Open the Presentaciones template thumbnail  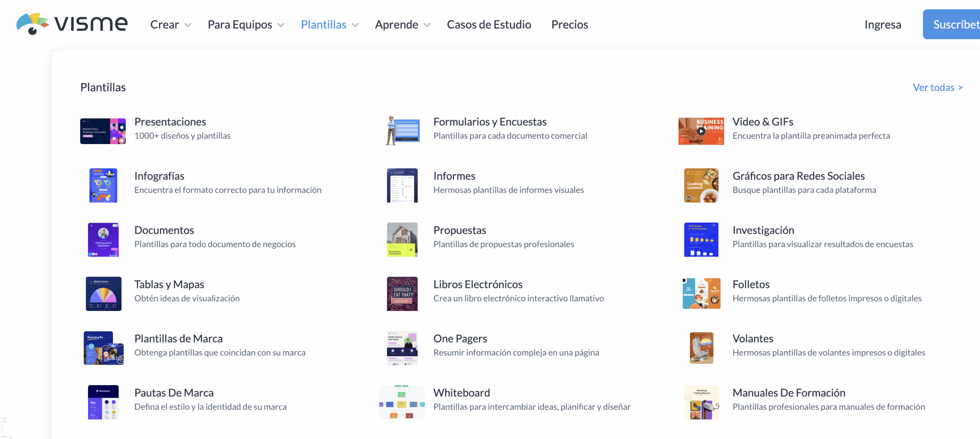[x=103, y=131]
